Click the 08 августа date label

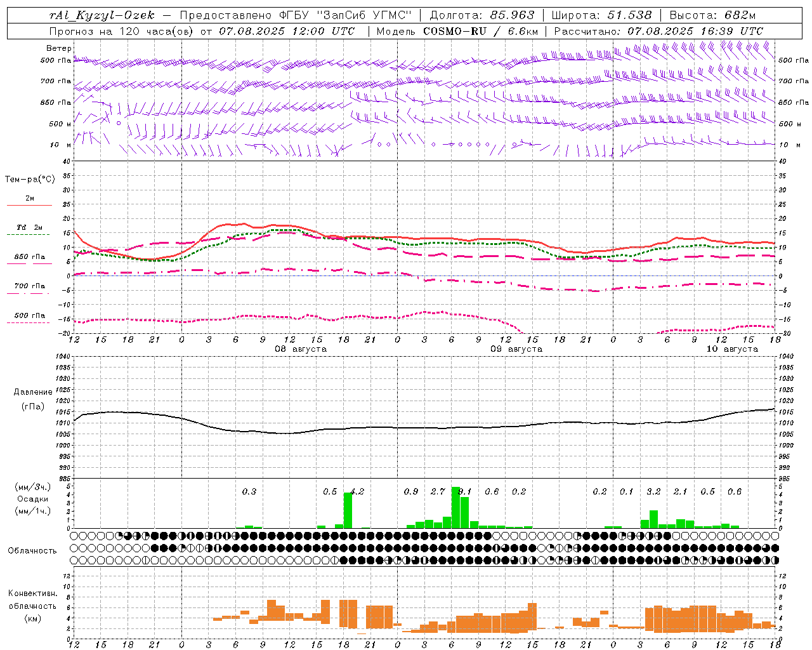point(300,349)
